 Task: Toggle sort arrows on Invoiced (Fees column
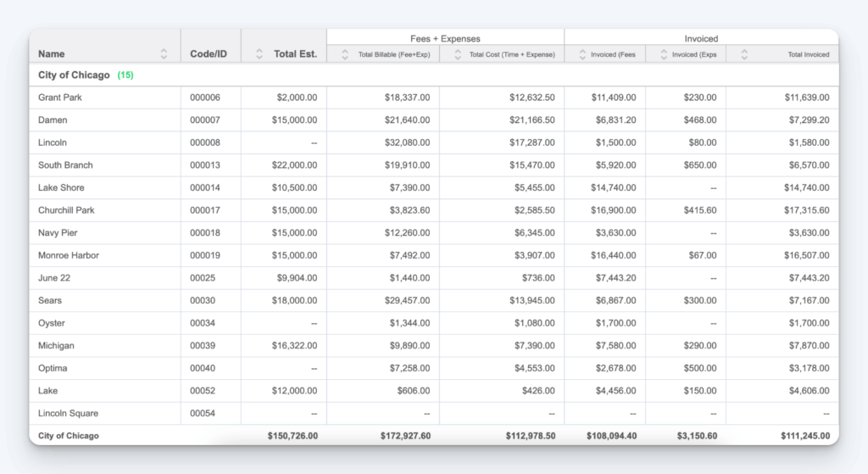tap(583, 54)
